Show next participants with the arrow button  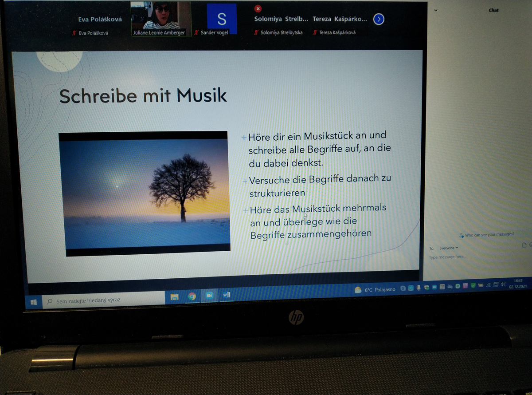(379, 19)
